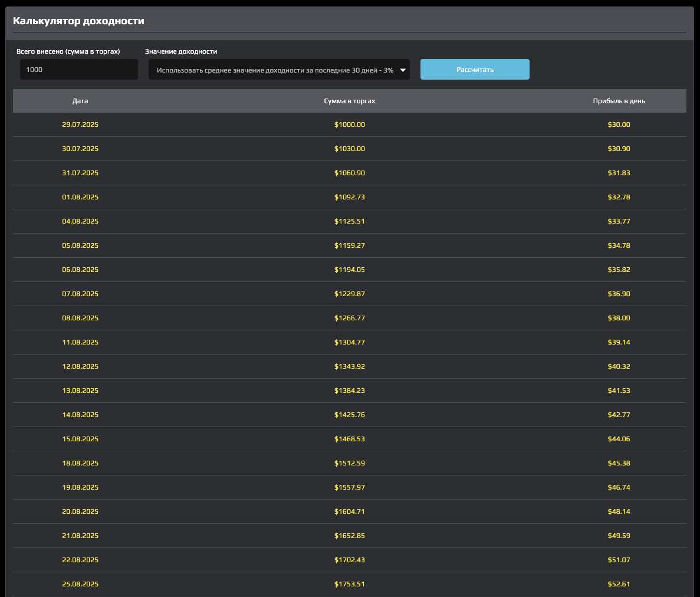Screen dimensions: 700x597
Task: Select profit $52.61
Action: (x=619, y=584)
